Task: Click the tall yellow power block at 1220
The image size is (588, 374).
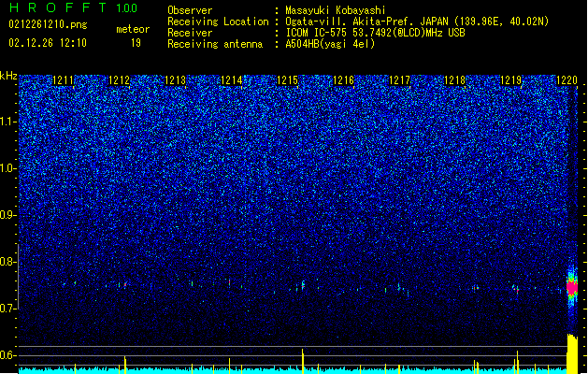Action: coord(572,353)
